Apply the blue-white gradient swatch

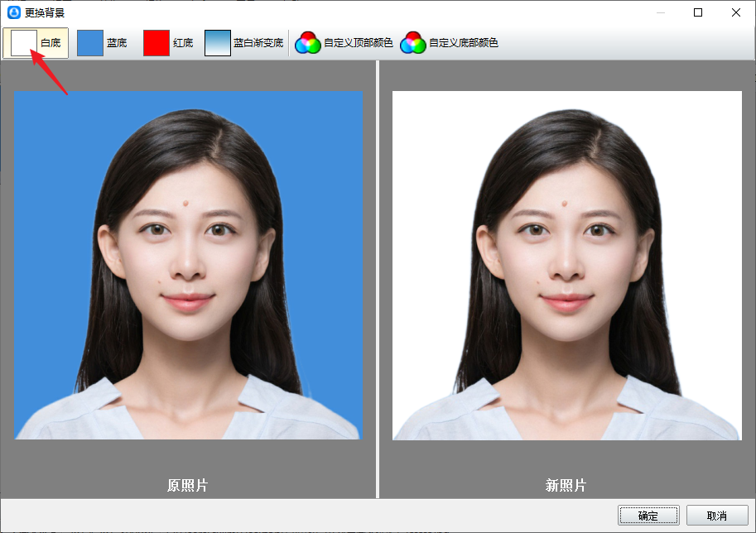218,43
